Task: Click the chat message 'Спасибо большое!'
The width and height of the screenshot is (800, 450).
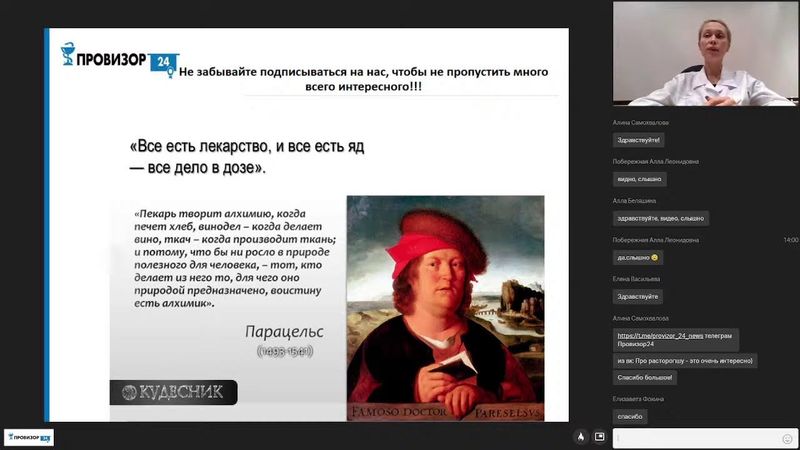Action: point(644,378)
